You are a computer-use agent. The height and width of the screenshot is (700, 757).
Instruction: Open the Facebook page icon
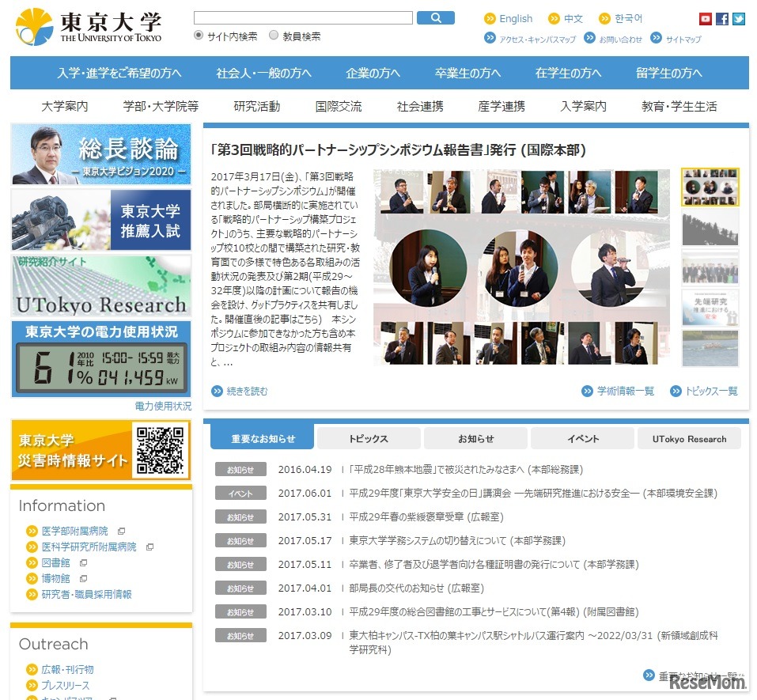[722, 19]
